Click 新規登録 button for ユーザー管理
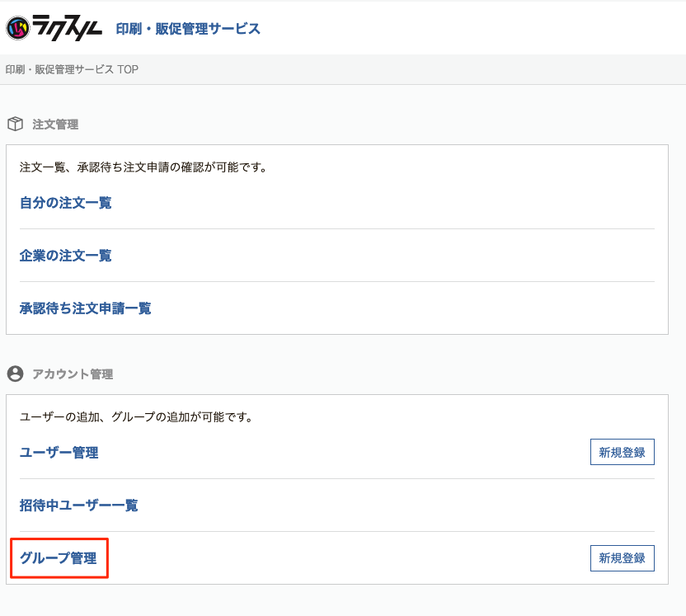 point(623,452)
